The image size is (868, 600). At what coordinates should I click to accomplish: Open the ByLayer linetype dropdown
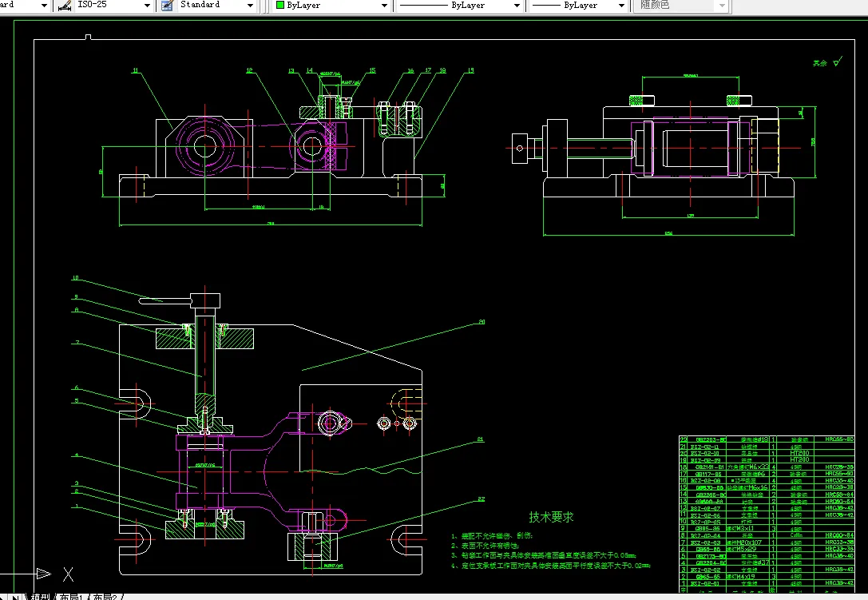(x=517, y=6)
